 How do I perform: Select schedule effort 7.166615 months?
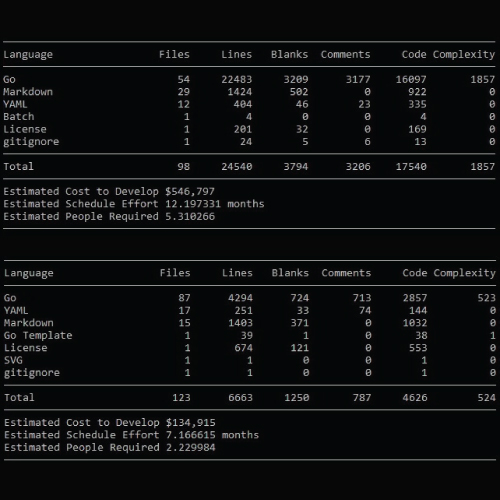[x=212, y=435]
